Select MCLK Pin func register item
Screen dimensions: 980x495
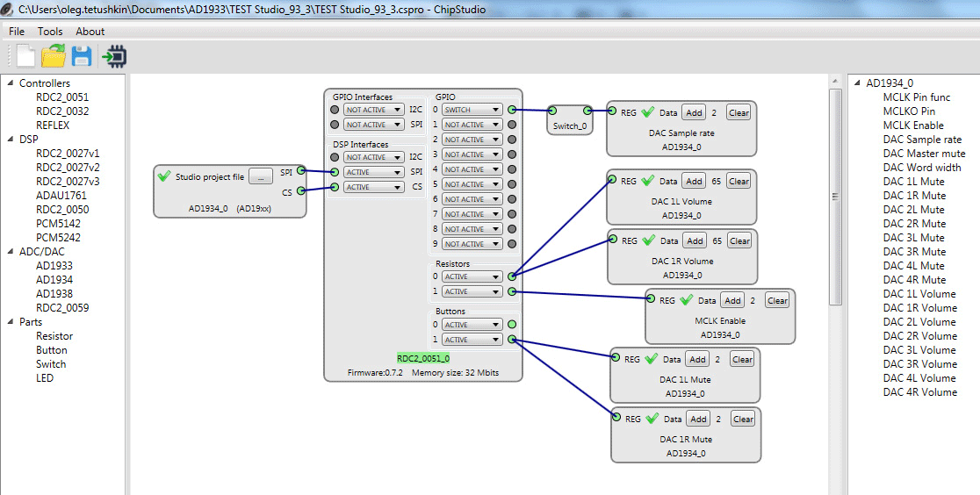click(916, 97)
